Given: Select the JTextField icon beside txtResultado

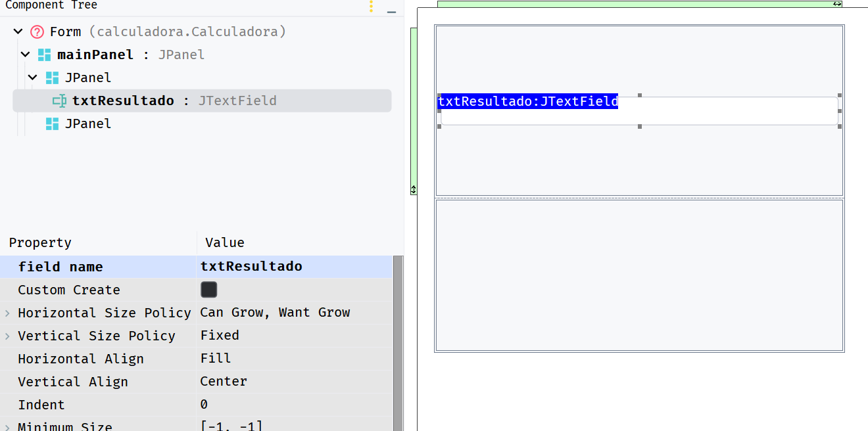Looking at the screenshot, I should (x=59, y=101).
